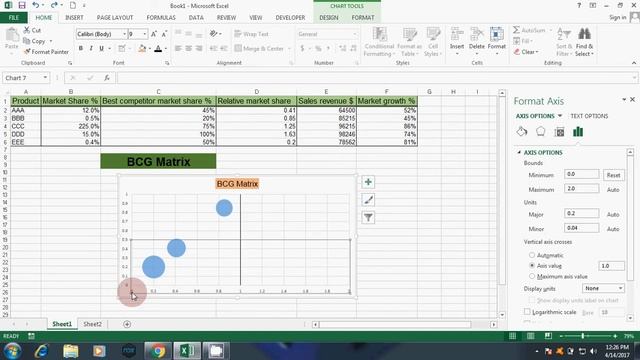
Task: Close the Format Axis pane
Action: click(632, 100)
